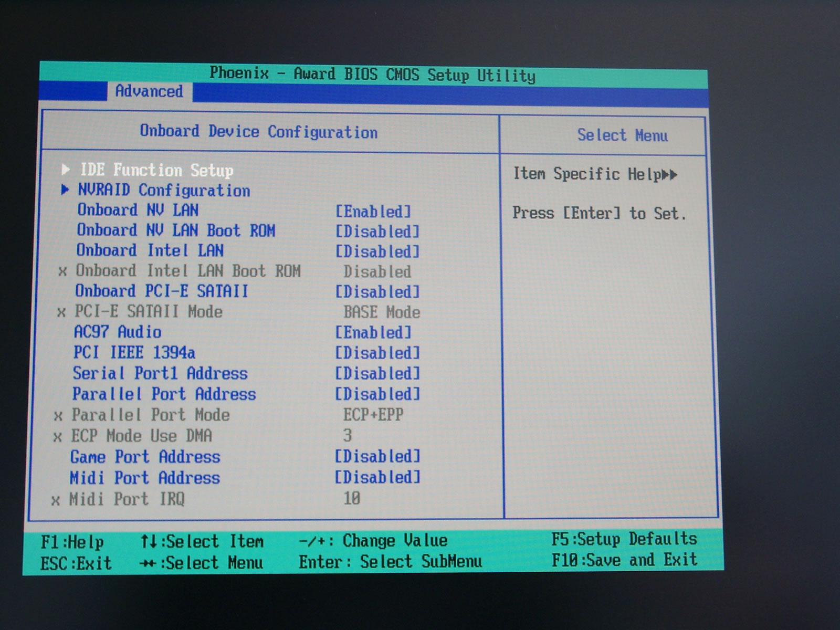Select the Serial Port1 Address label

160,373
